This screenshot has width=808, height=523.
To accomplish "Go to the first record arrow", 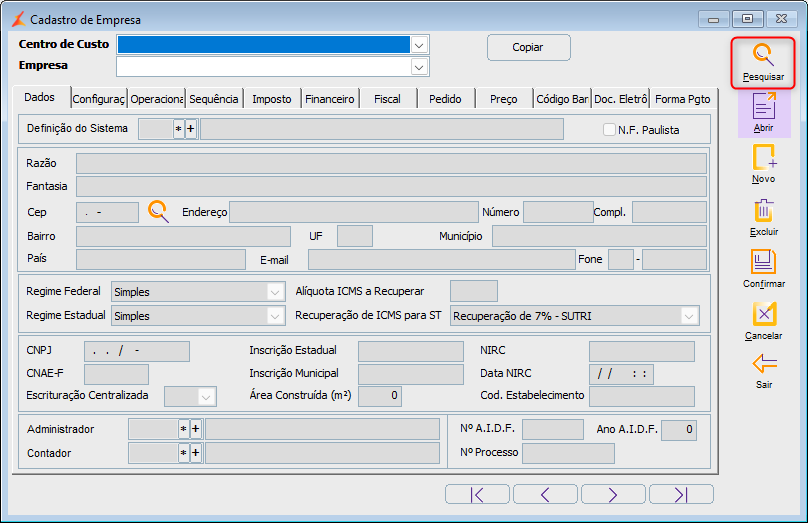I will (x=477, y=495).
